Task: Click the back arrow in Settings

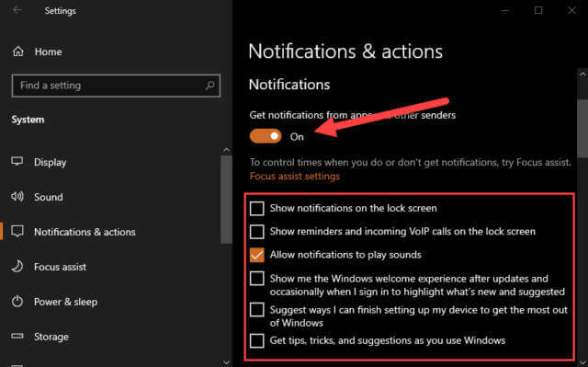Action: point(17,10)
